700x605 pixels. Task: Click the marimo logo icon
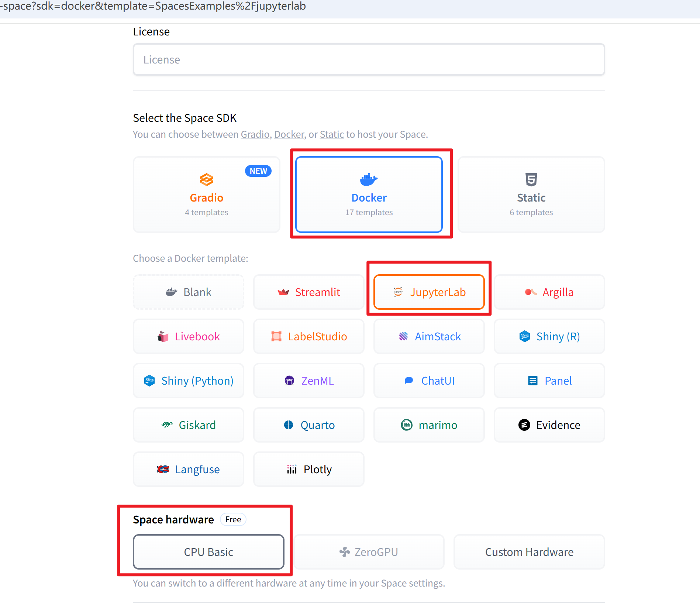[407, 425]
